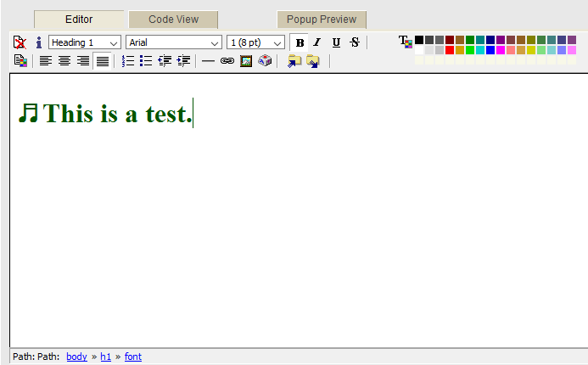Switch to the Code View tab
This screenshot has width=588, height=365.
click(x=173, y=20)
